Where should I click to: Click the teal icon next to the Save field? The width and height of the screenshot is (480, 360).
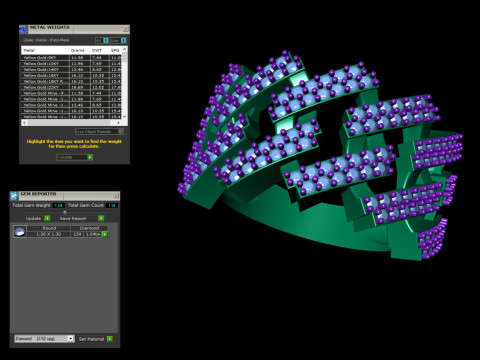tap(124, 40)
